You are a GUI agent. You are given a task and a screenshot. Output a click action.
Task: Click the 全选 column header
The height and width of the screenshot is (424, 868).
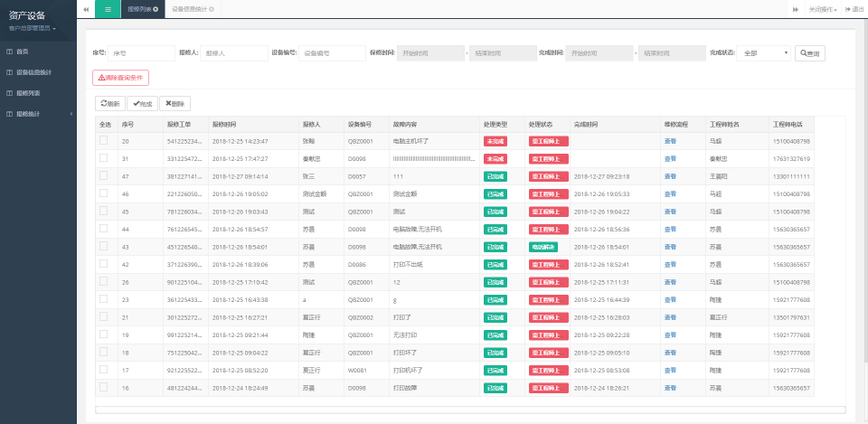[107, 124]
